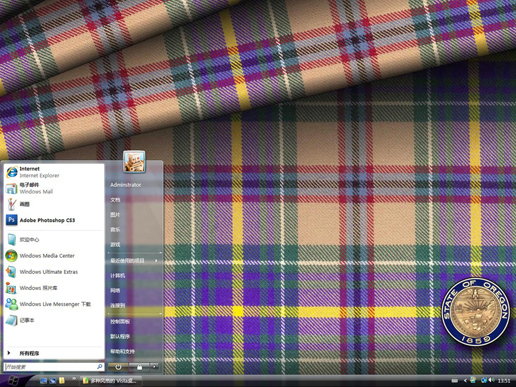This screenshot has width=516, height=387.
Task: Click the Windows security shield tray icon
Action: [473, 380]
